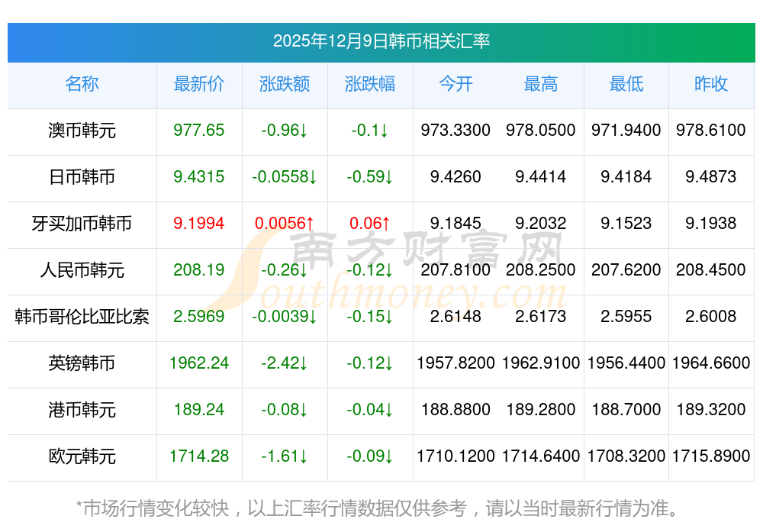Click previous close 208.4500
Viewport: 763px width, 532px height.
tap(711, 269)
